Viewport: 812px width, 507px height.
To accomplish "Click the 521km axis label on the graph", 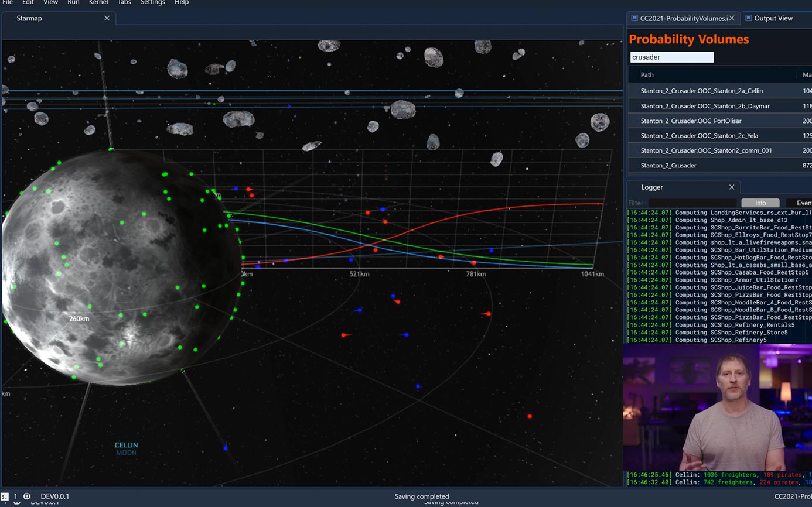I will point(359,274).
